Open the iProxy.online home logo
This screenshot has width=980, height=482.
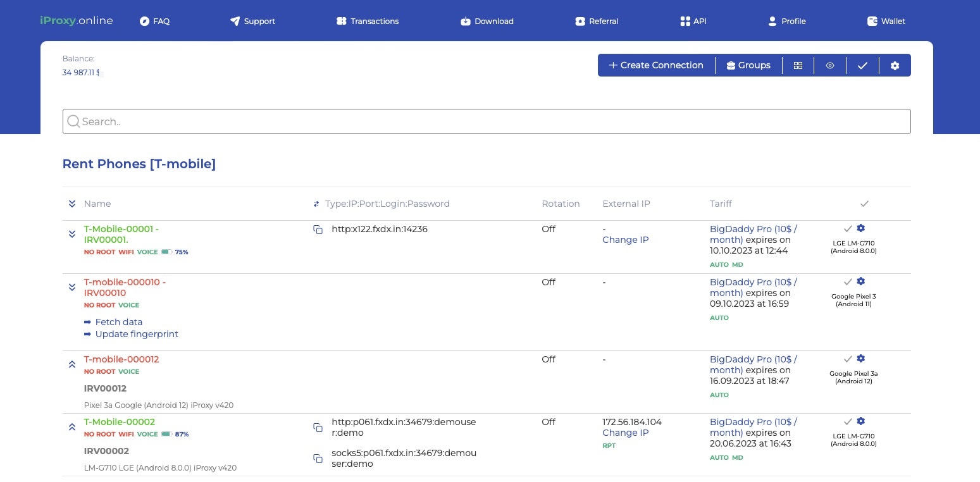pyautogui.click(x=76, y=21)
